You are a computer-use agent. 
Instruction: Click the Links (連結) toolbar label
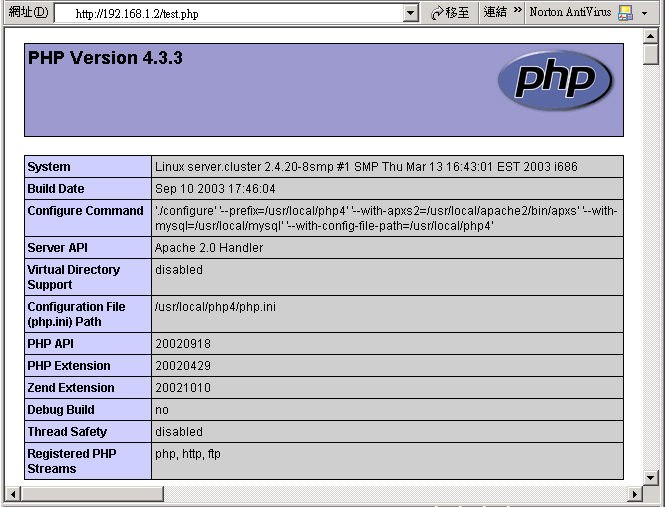[495, 13]
